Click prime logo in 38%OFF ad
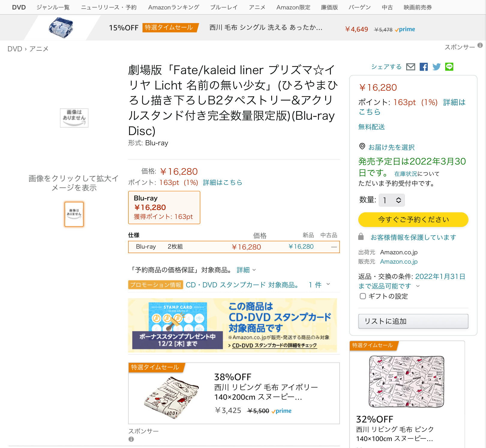486x448 pixels. (x=281, y=411)
